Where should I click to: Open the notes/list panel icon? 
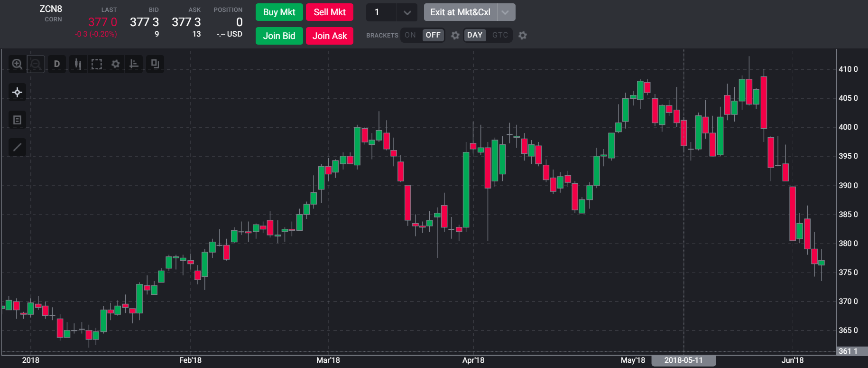pyautogui.click(x=17, y=120)
